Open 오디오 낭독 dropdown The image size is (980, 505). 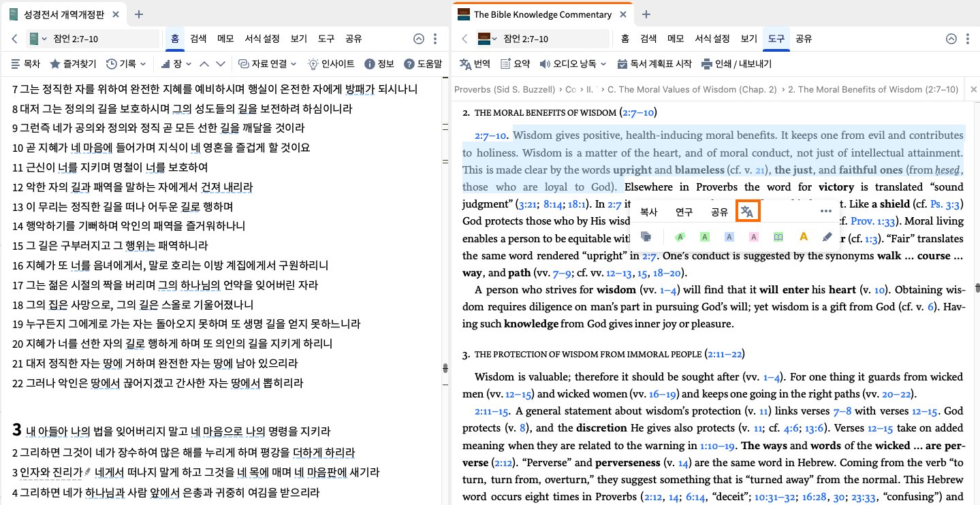coord(573,64)
